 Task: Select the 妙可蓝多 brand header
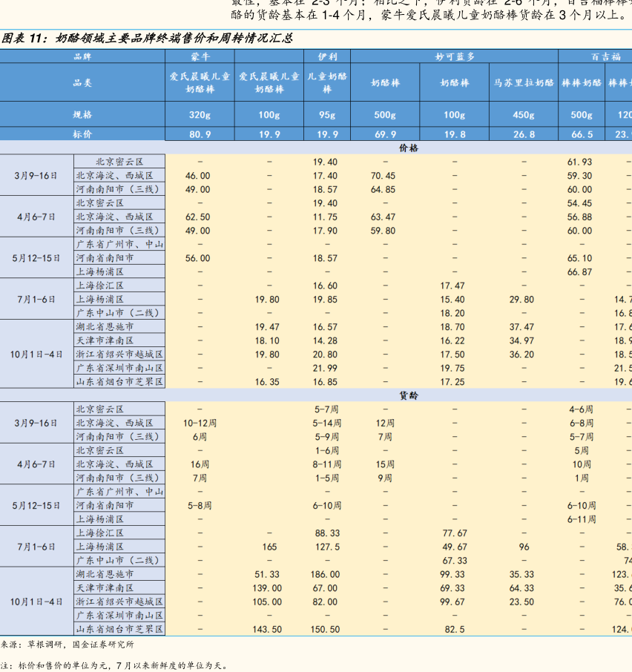pyautogui.click(x=454, y=56)
